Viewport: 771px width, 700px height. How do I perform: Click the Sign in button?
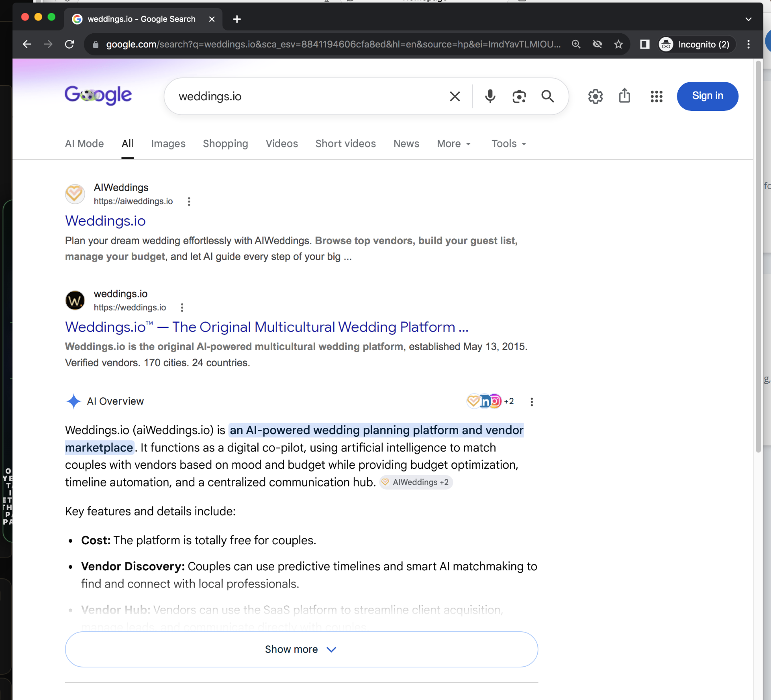pyautogui.click(x=708, y=96)
